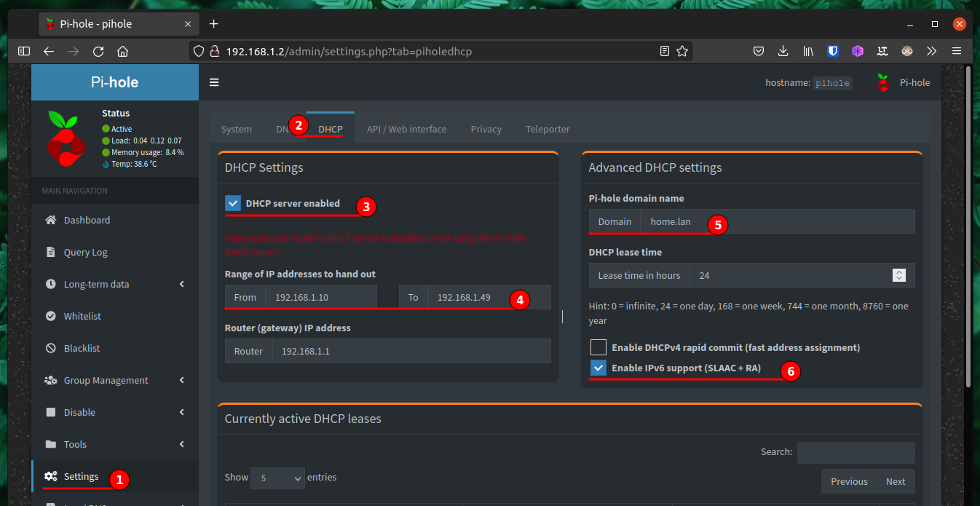Viewport: 980px width, 506px height.
Task: Open the Teleporter tab
Action: click(x=548, y=129)
